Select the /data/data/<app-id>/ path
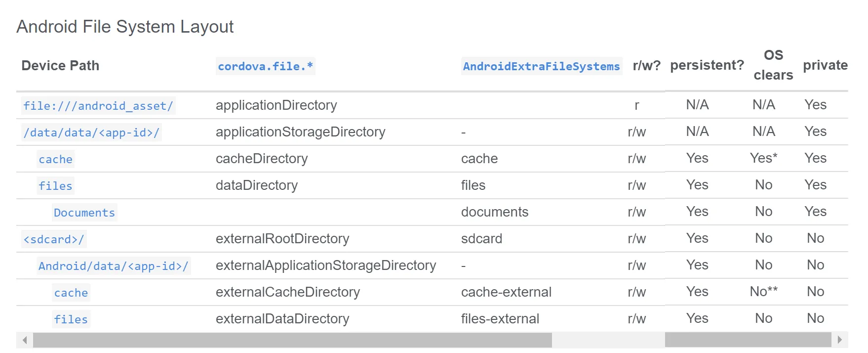868x353 pixels. coord(91,132)
